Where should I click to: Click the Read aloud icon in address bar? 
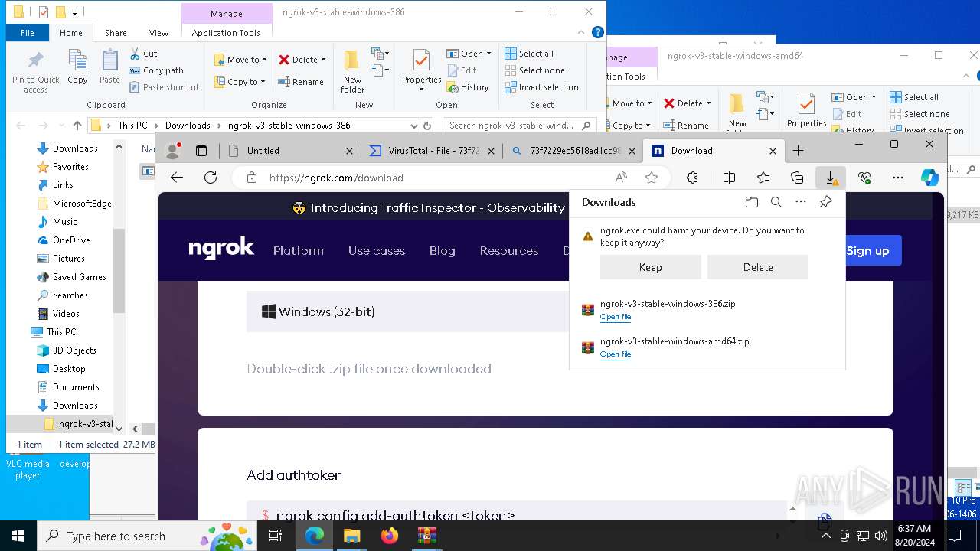[x=621, y=178]
